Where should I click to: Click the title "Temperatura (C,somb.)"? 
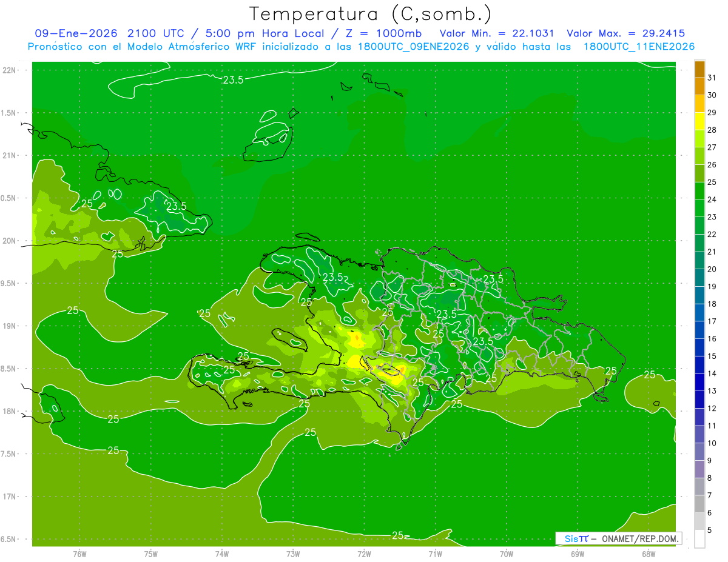(x=371, y=15)
